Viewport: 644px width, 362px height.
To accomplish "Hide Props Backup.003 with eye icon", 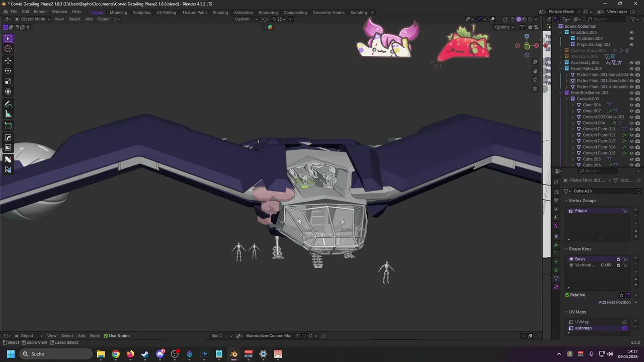I will coord(631,44).
